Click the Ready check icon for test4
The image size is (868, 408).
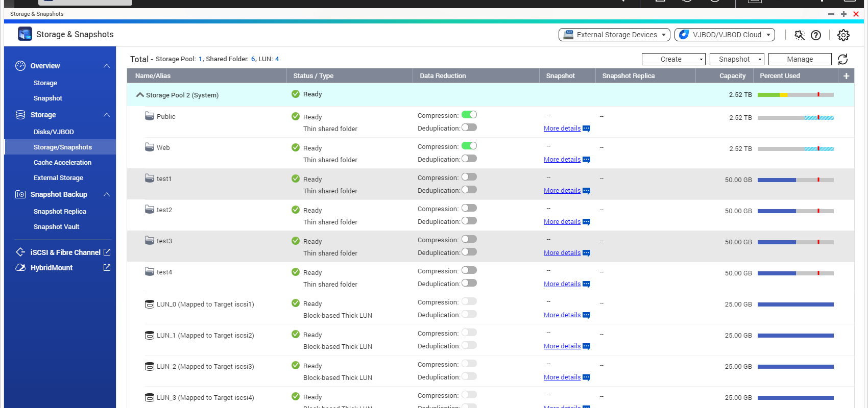[296, 272]
